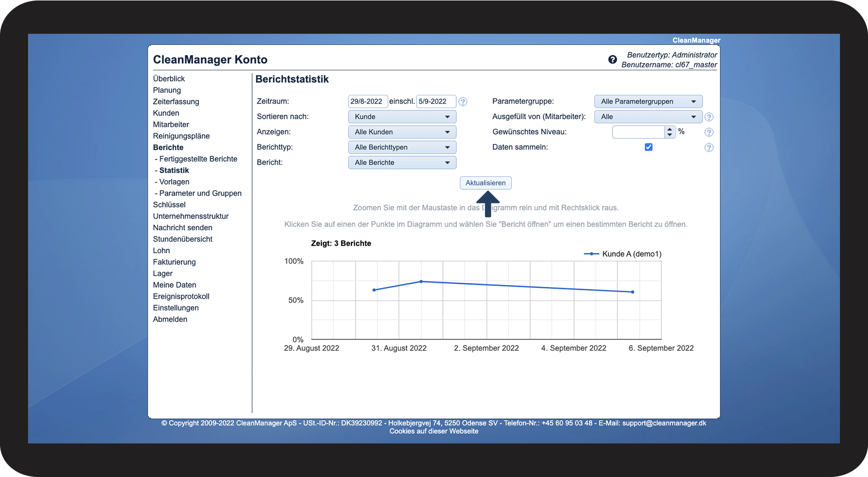Viewport: 868px width, 477px height.
Task: Open Fertiggestellte Berichte submenu item
Action: coord(198,159)
